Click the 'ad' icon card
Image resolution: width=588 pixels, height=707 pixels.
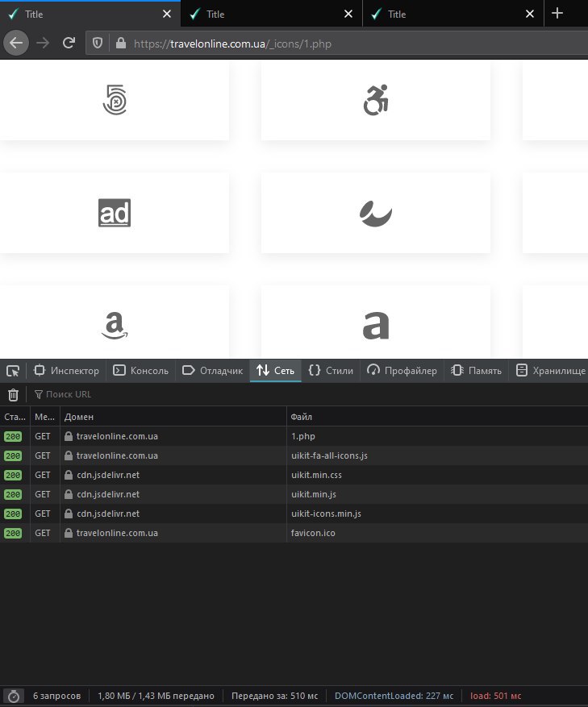point(115,212)
